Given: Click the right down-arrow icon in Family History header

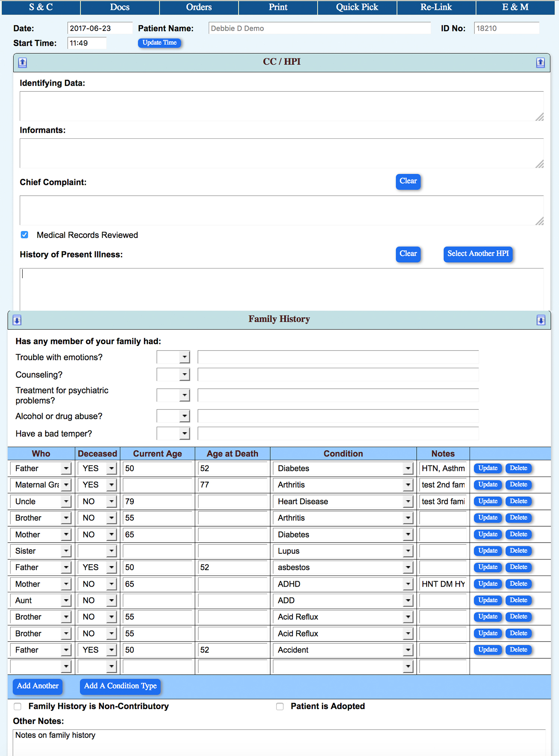Looking at the screenshot, I should pos(541,320).
